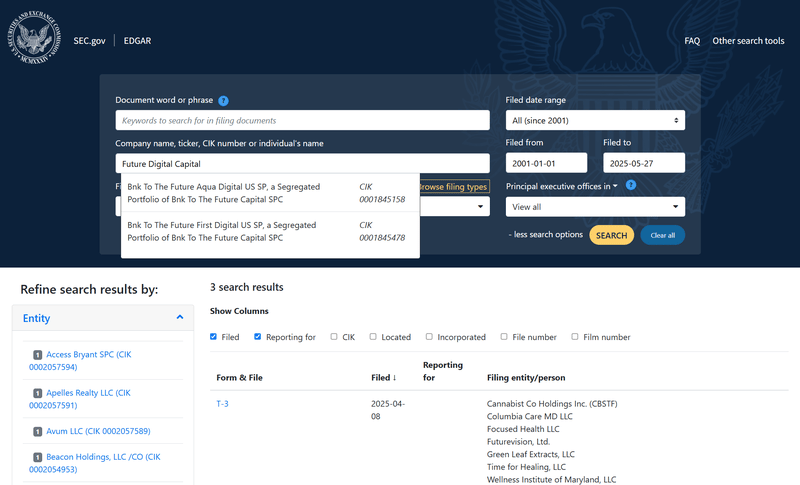Click Focused Health LLC text
Viewport: 800px width, 485px height.
tap(523, 429)
